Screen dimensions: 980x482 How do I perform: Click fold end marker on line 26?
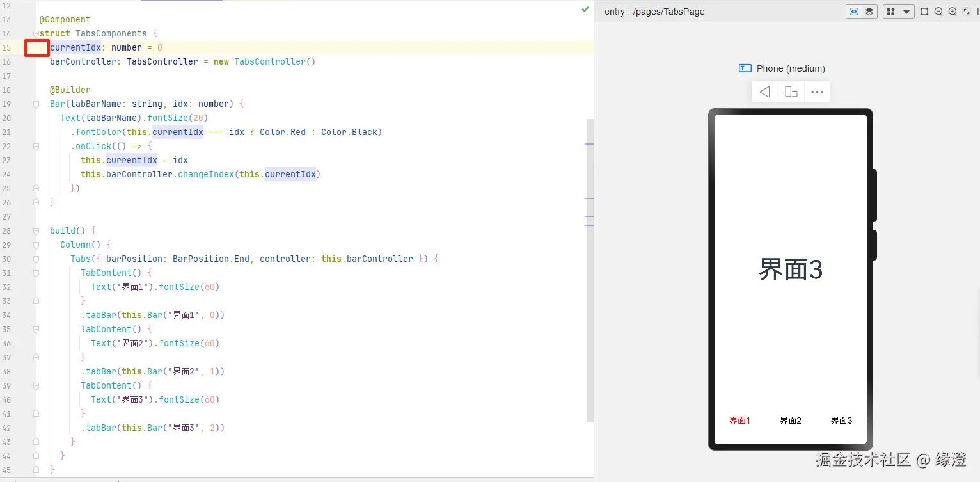(36, 202)
